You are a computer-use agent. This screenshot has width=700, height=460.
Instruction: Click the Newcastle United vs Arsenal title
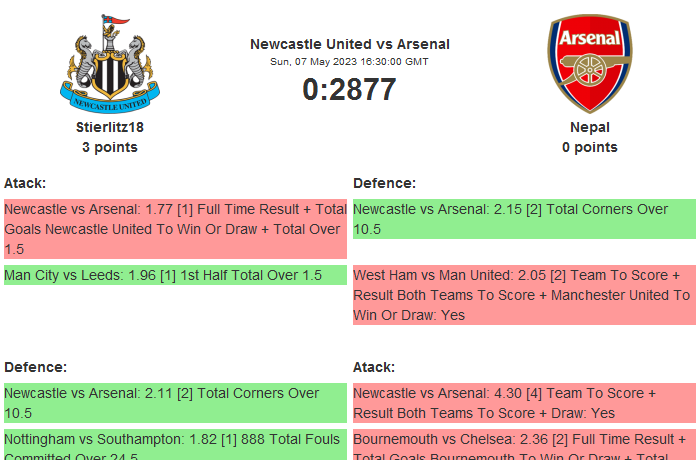tap(350, 44)
